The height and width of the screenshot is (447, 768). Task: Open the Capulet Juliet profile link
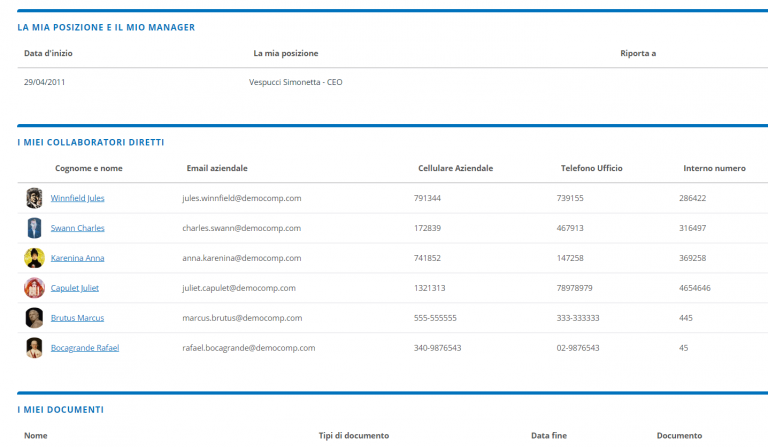75,288
